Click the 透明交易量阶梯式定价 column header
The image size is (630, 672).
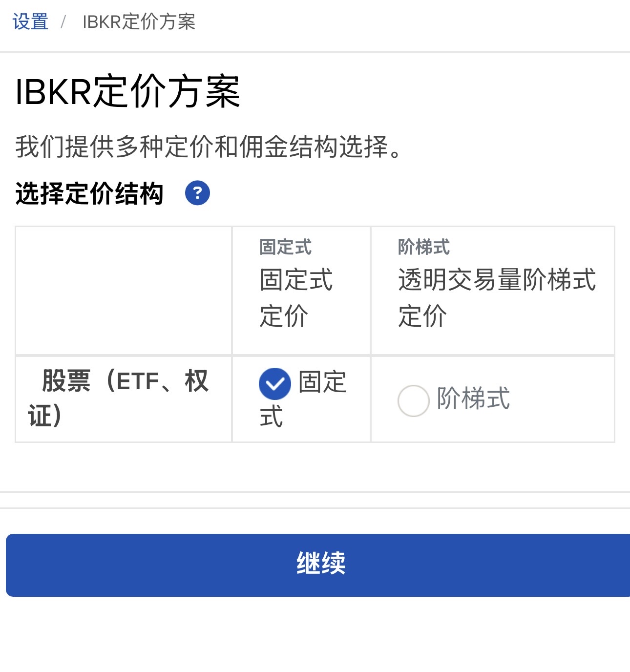pyautogui.click(x=496, y=297)
